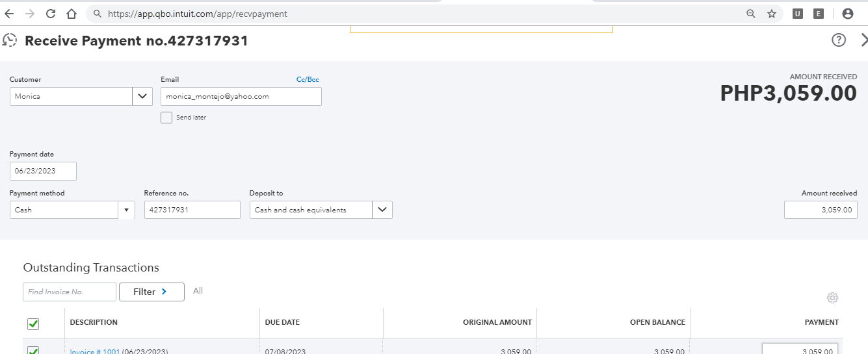Open the Payment method dropdown
This screenshot has width=868, height=354.
[x=126, y=210]
